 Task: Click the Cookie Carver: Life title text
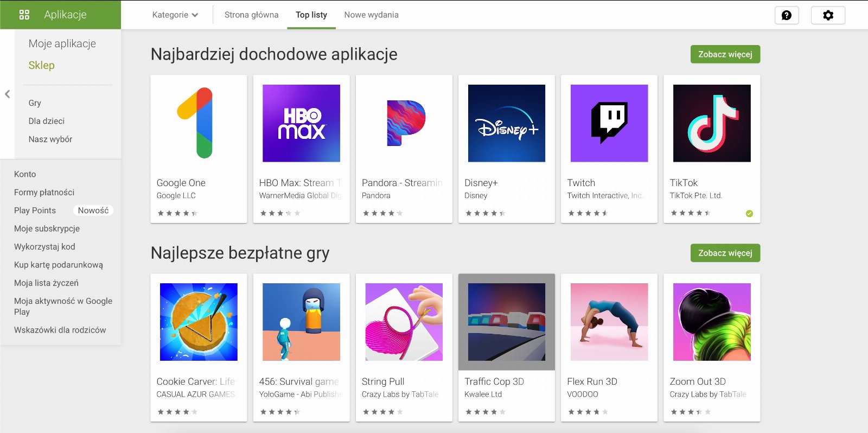[195, 381]
